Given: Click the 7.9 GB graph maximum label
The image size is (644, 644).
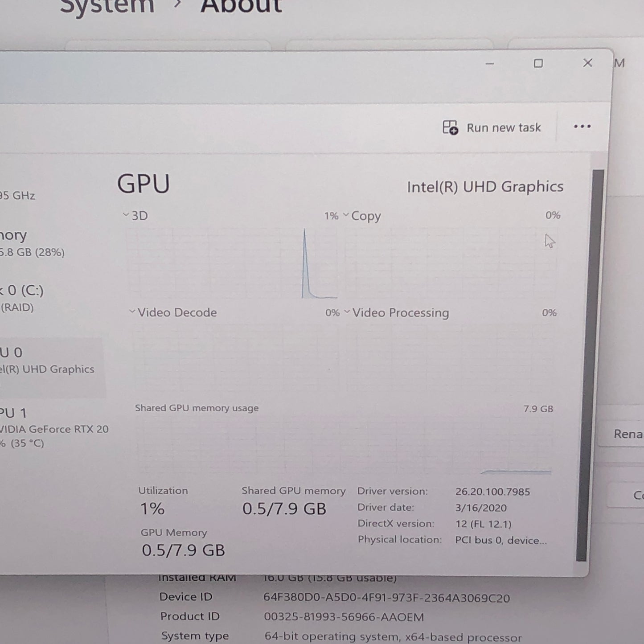Looking at the screenshot, I should click(x=538, y=409).
